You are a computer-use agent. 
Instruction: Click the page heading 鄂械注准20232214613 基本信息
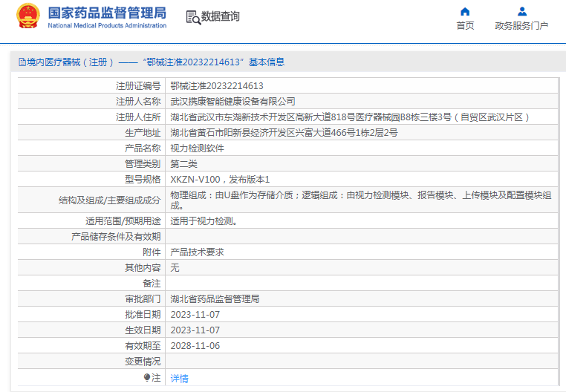[214, 62]
